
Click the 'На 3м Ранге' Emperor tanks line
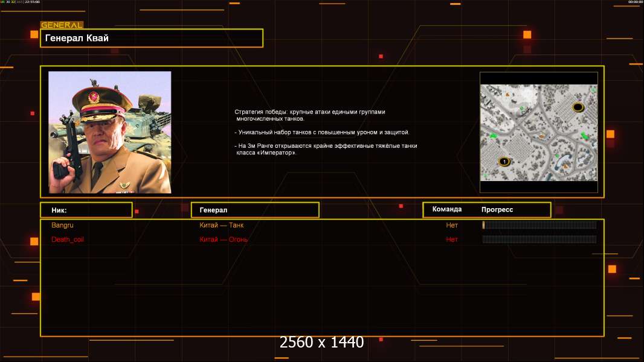326,149
